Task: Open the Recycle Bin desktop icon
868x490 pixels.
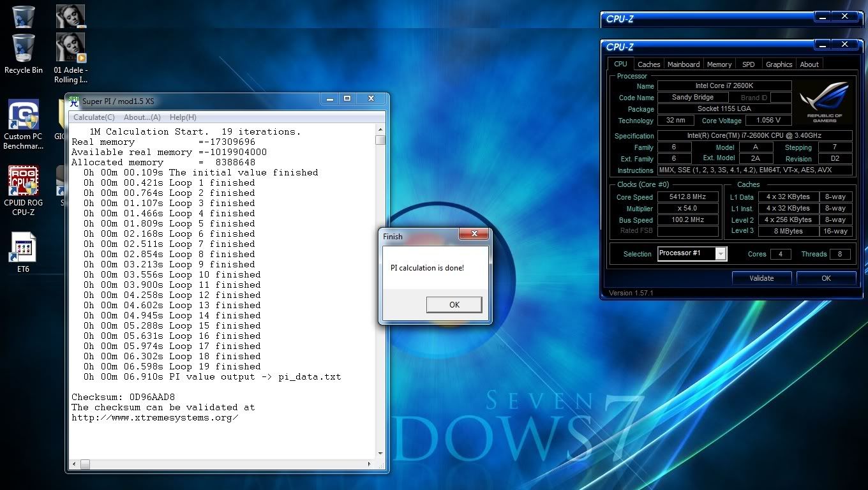Action: (23, 54)
